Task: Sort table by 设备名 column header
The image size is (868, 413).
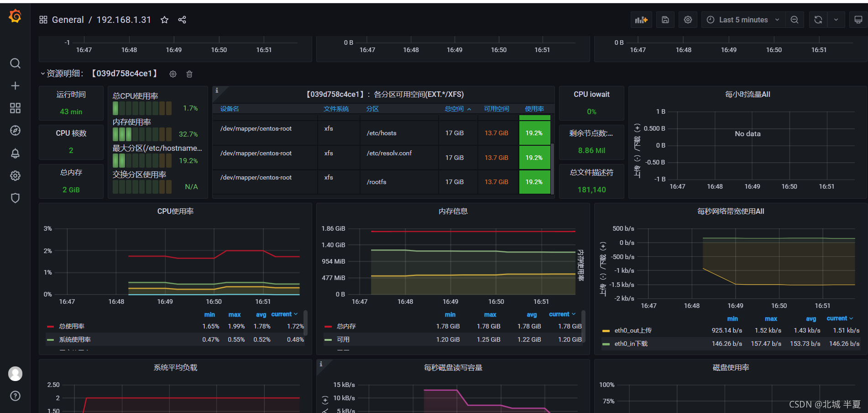Action: (230, 109)
